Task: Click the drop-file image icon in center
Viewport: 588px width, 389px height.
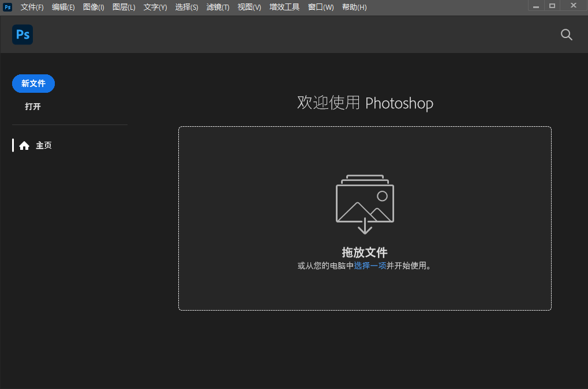Action: pos(364,205)
